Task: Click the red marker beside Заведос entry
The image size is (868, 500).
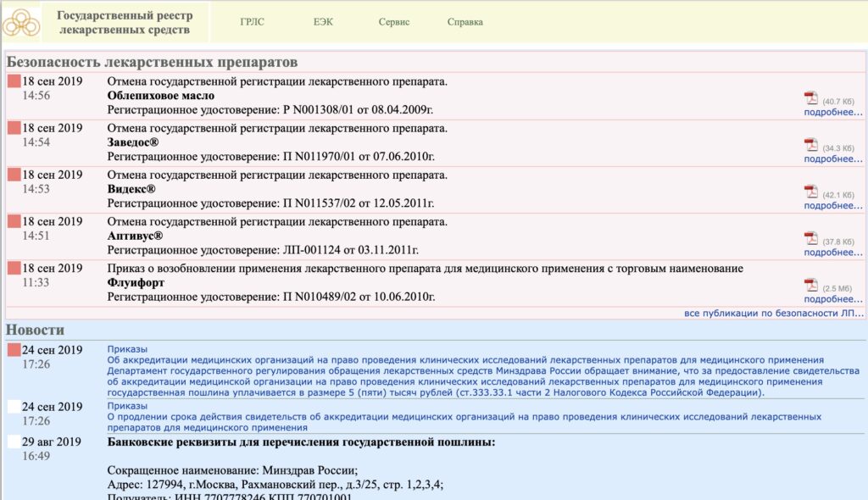Action: [14, 128]
